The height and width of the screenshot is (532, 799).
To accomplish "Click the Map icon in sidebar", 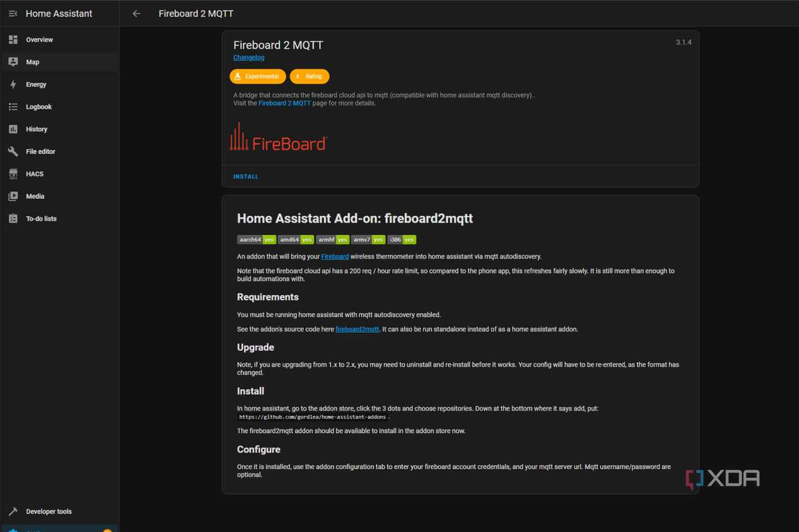I will (13, 62).
